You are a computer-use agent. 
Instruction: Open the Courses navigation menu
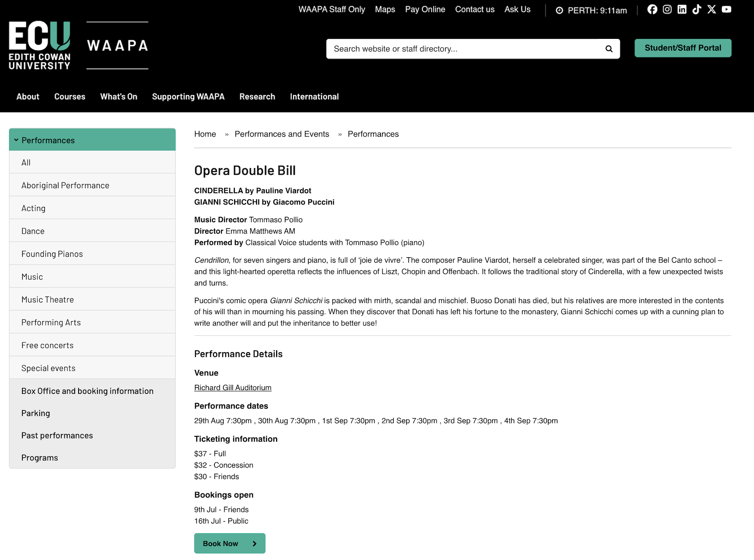pos(70,97)
